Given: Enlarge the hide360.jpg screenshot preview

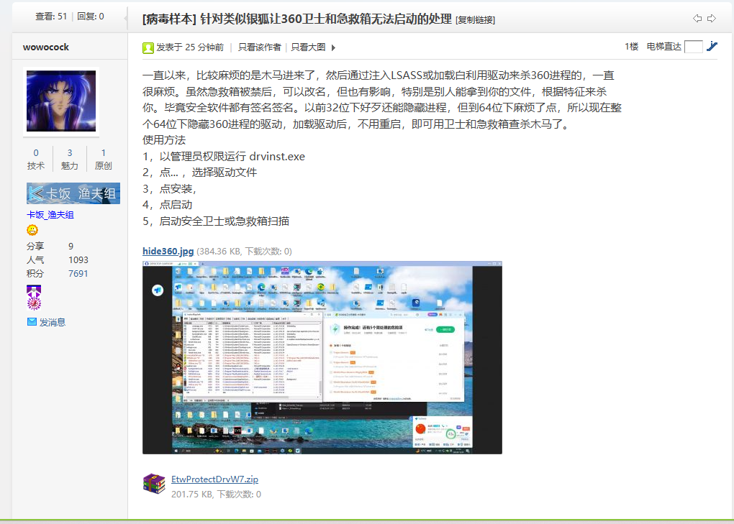Looking at the screenshot, I should [322, 357].
